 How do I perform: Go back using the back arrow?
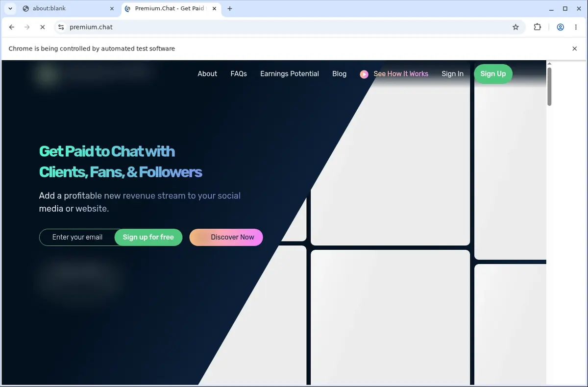(12, 27)
